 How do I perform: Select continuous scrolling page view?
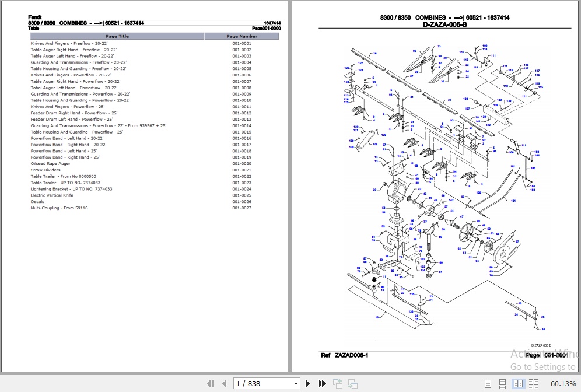point(502,383)
